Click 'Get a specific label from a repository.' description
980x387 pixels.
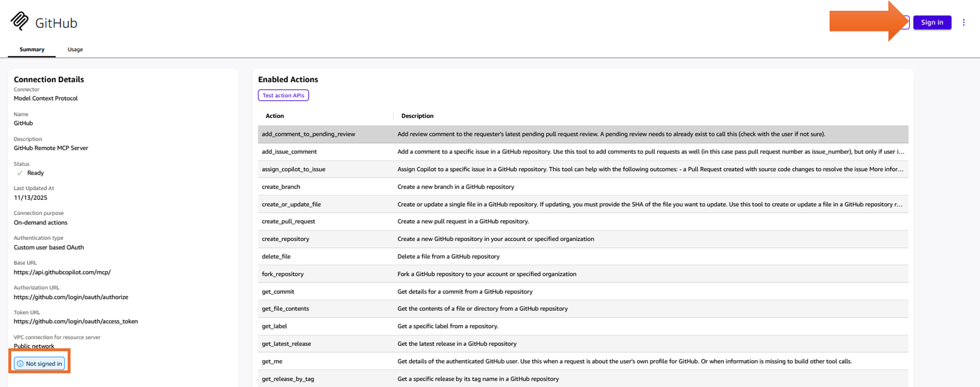pos(448,326)
